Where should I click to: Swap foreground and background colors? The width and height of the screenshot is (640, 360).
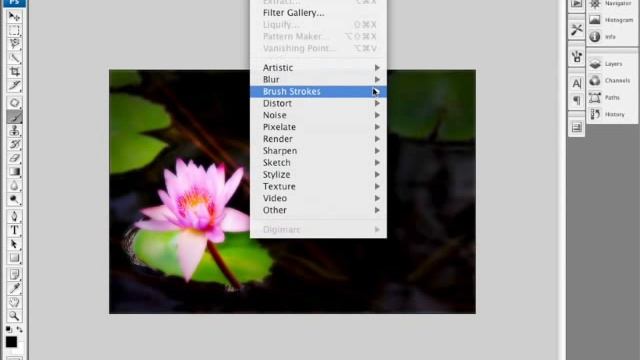[x=19, y=329]
